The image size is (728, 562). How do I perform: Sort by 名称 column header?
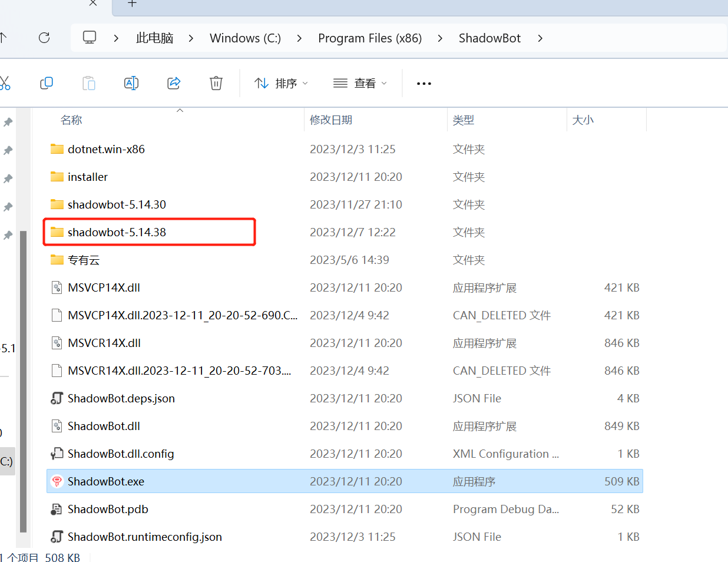click(71, 120)
